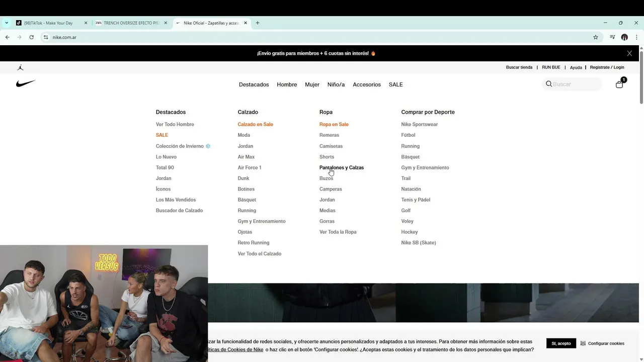The width and height of the screenshot is (644, 362).
Task: Open Dunk footwear link
Action: (244, 178)
